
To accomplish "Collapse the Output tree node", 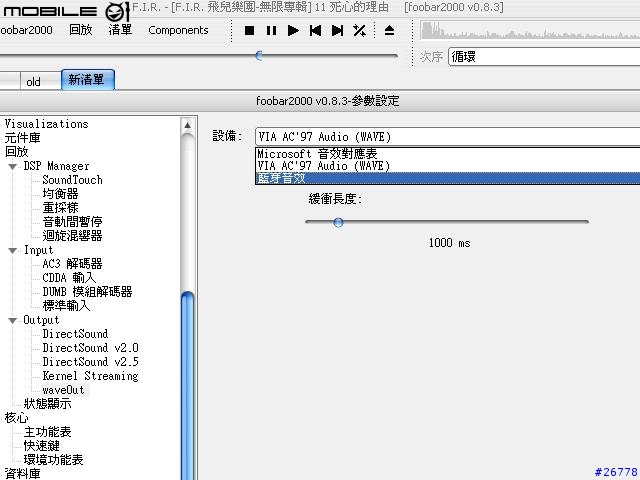I will (13, 321).
